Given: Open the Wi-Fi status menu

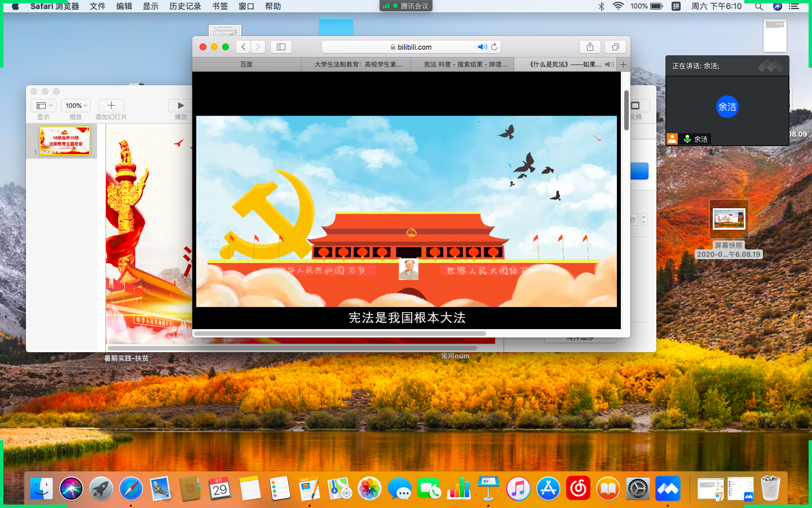Looking at the screenshot, I should point(618,6).
